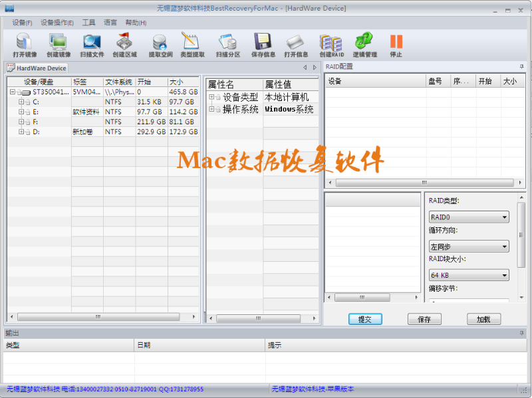Click the 无锡蓝梦软件科技-苹果版本 status bar text
Image resolution: width=532 pixels, height=398 pixels.
point(313,389)
